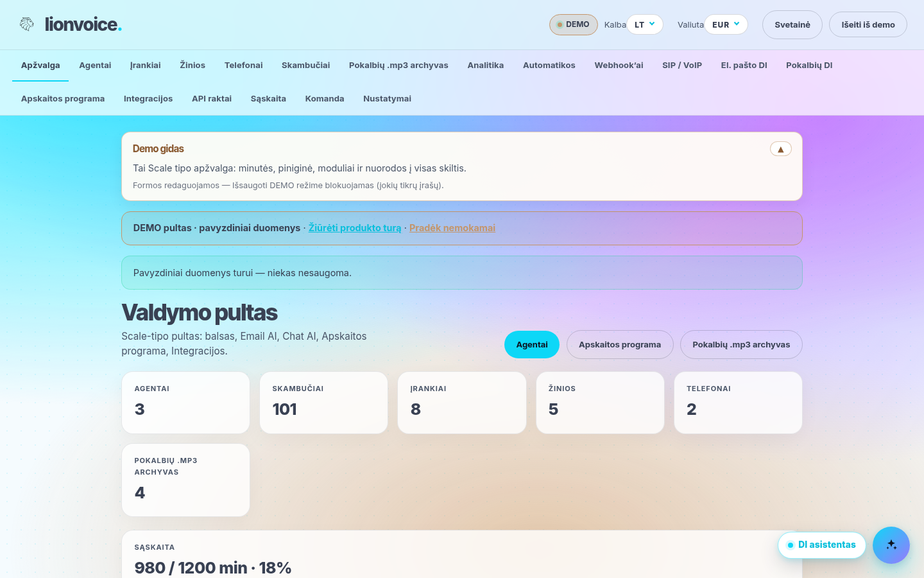Open the API raktai tab
Screen dimensions: 924x578
(212, 99)
